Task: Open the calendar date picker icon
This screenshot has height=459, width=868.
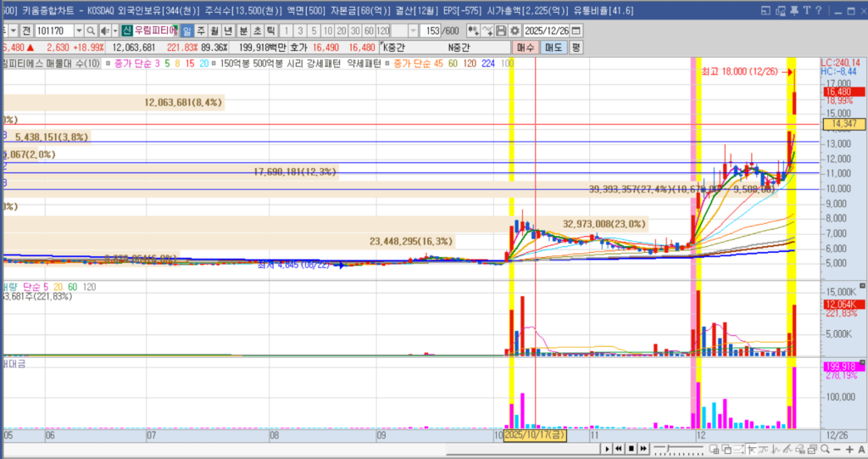Action: tap(576, 31)
